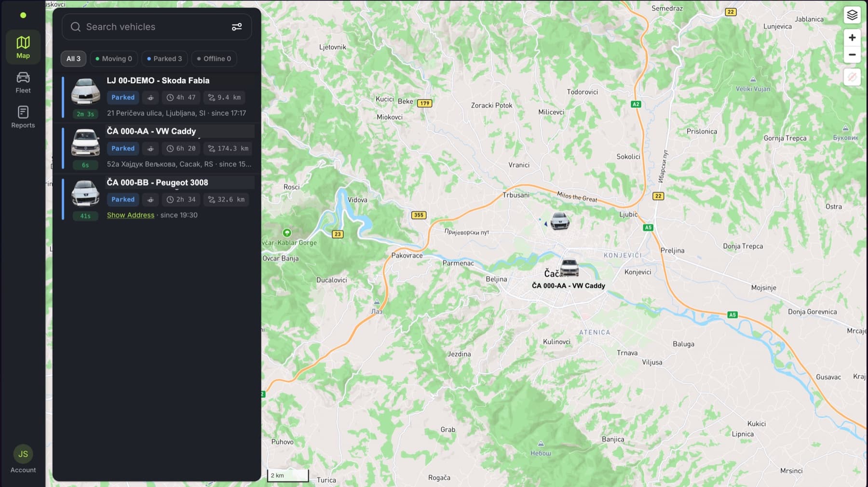Image resolution: width=868 pixels, height=487 pixels.
Task: Click the 32.6 km distance chip
Action: (x=226, y=200)
